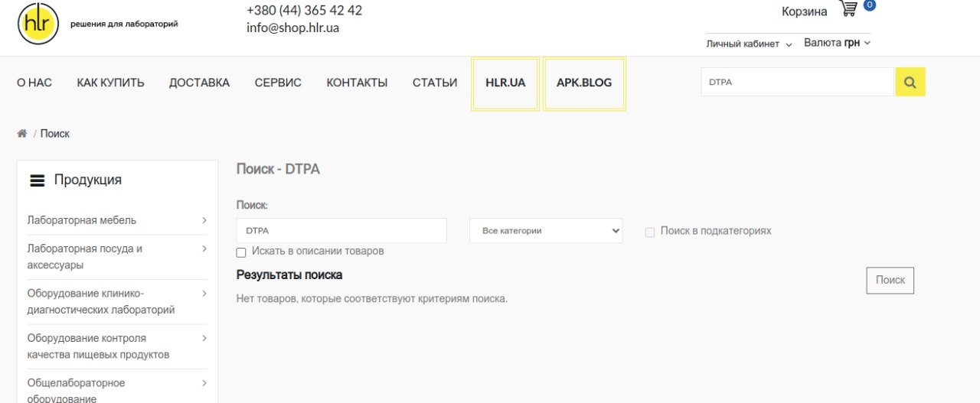Expand Оборудование контроля качества пищевых продуктов arrow

point(204,338)
